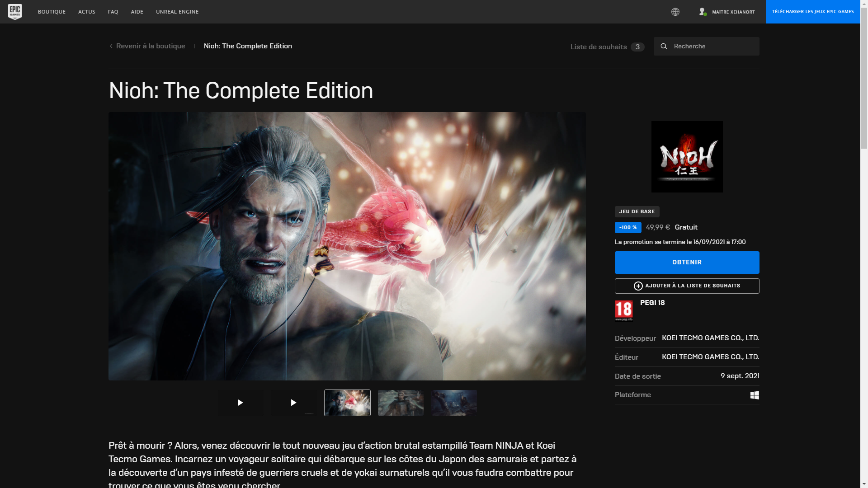868x488 pixels.
Task: Click the -100 % discount badge
Action: pyautogui.click(x=628, y=227)
